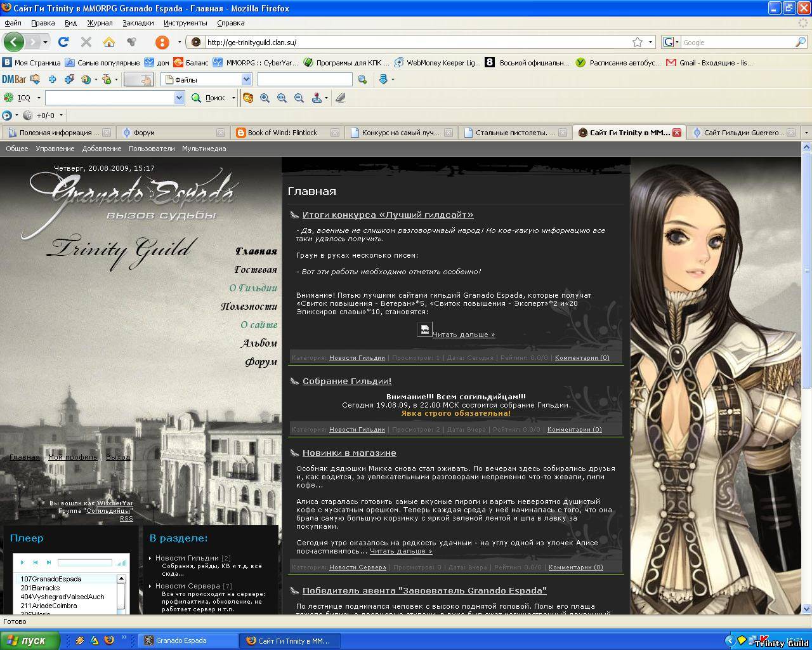Screen dimensions: 812x650
Task: Click the zoom out magnifier toolbar icon
Action: coord(299,98)
